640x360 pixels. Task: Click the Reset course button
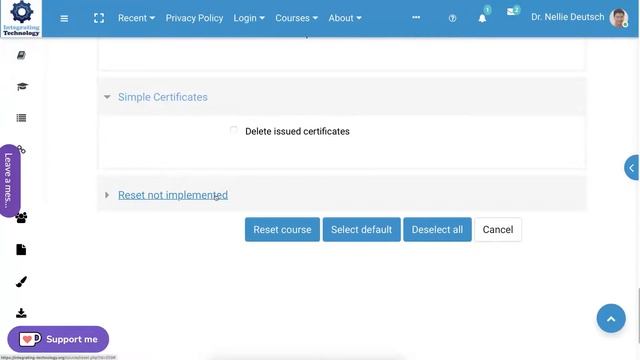point(282,229)
